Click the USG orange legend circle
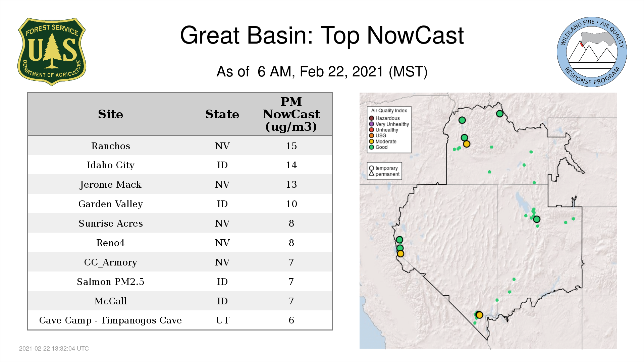The width and height of the screenshot is (644, 362). point(371,136)
